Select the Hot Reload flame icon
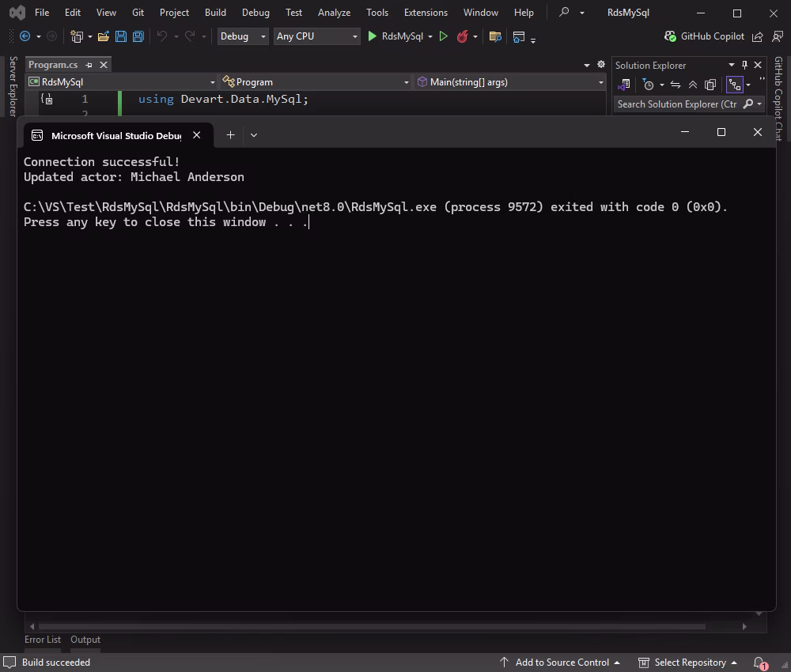Viewport: 791px width, 672px height. point(464,36)
